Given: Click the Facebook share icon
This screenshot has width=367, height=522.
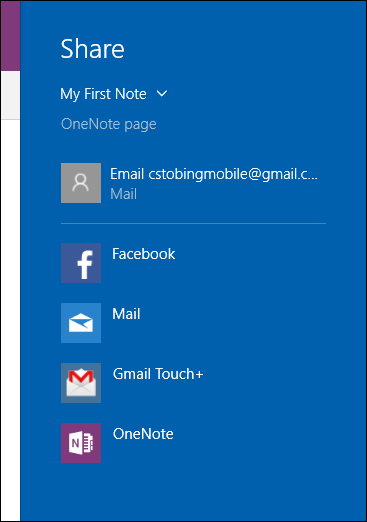Looking at the screenshot, I should [x=81, y=263].
